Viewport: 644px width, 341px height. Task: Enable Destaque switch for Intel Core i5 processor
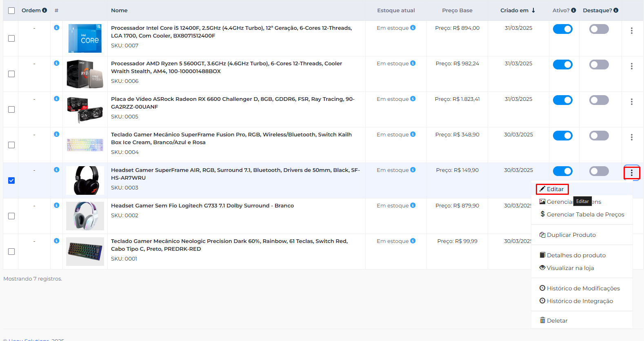tap(599, 29)
